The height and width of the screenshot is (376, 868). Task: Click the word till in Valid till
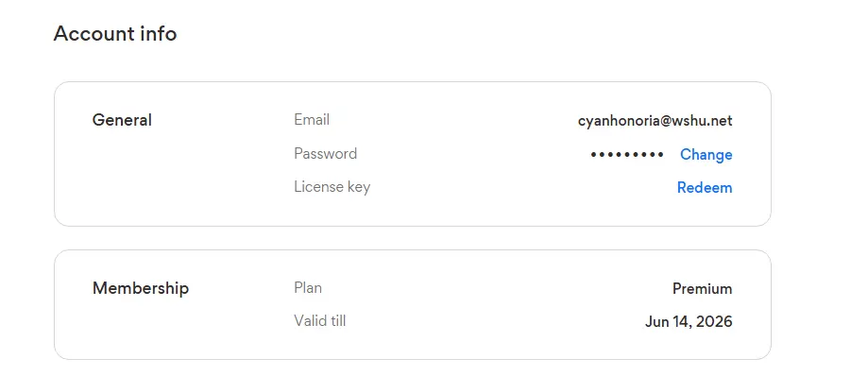337,320
